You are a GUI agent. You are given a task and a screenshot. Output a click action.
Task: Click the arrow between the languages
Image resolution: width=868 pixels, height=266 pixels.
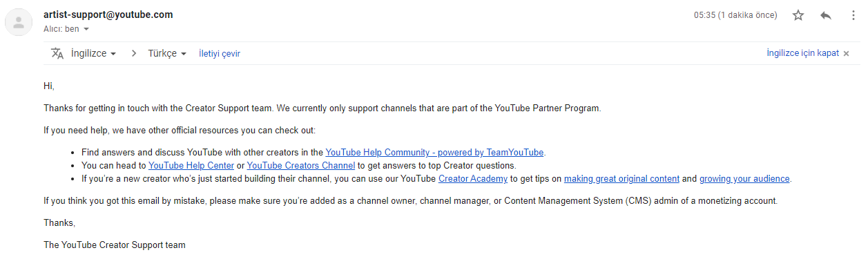pos(134,53)
